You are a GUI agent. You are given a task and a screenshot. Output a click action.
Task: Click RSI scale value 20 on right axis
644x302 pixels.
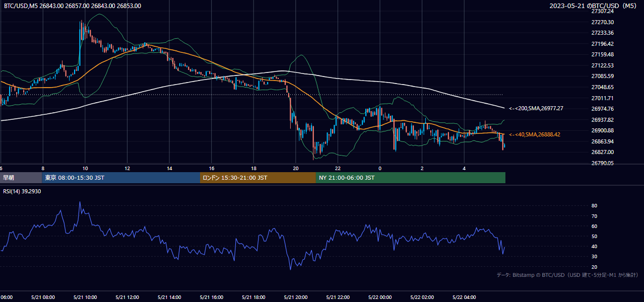594,267
